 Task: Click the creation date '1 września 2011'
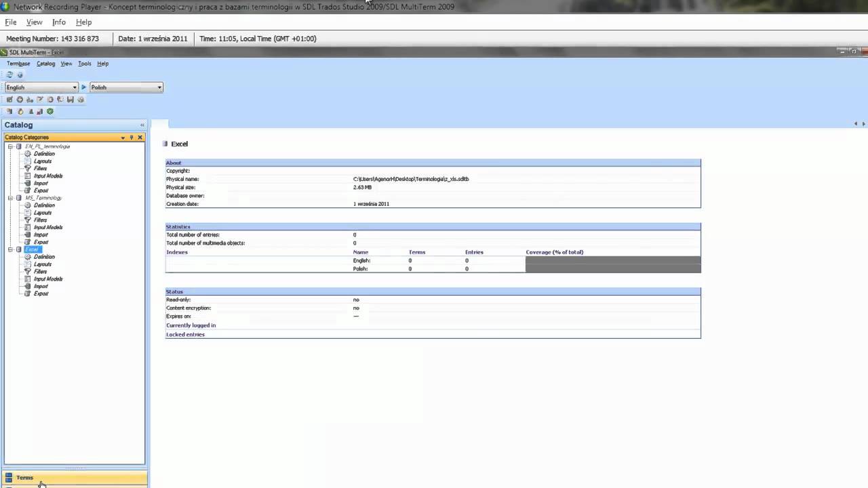pos(371,204)
